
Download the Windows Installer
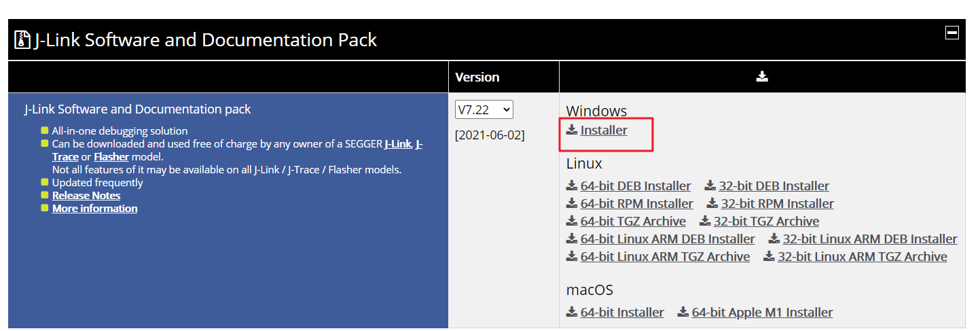(604, 130)
